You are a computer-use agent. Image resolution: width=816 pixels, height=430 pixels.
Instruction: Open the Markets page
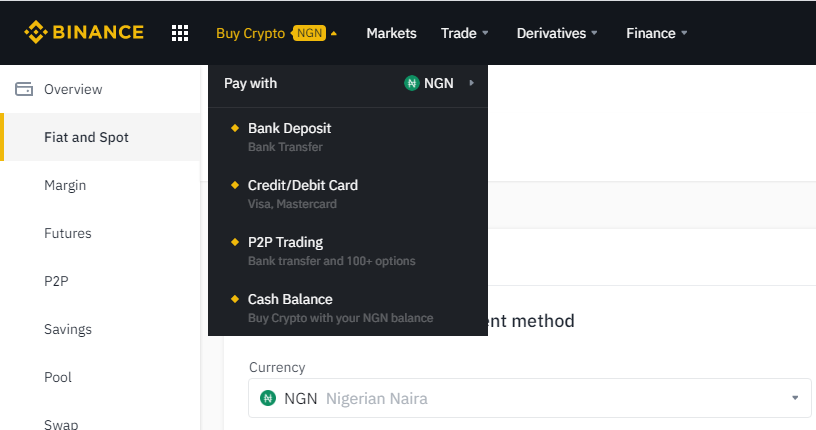[x=391, y=33]
